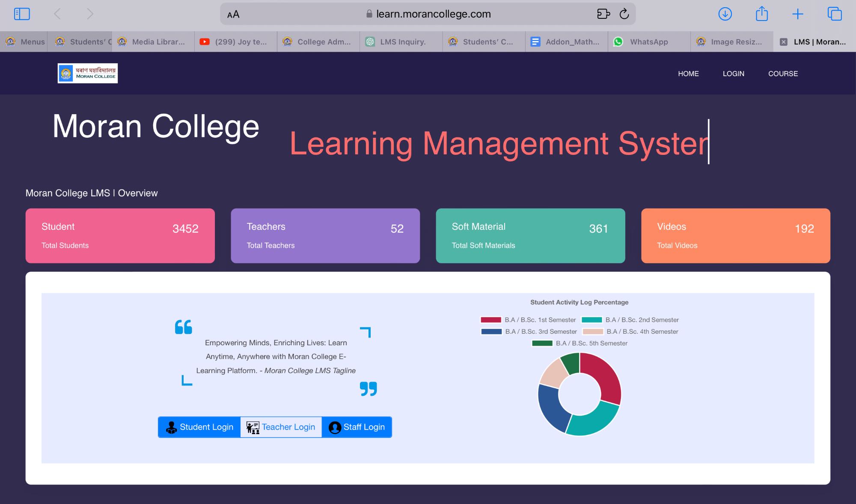Switch to the Addon_Math... tab
Viewport: 856px width, 504px height.
tap(567, 42)
